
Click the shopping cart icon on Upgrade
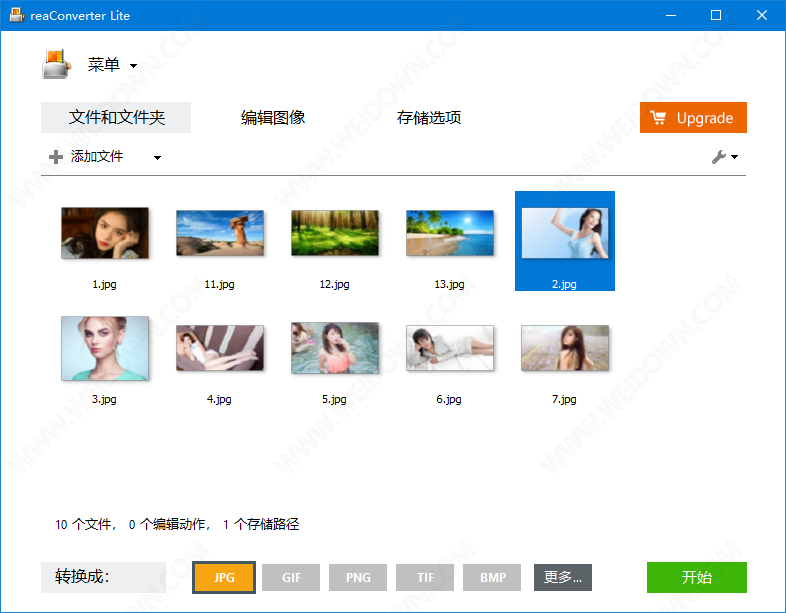coord(658,118)
